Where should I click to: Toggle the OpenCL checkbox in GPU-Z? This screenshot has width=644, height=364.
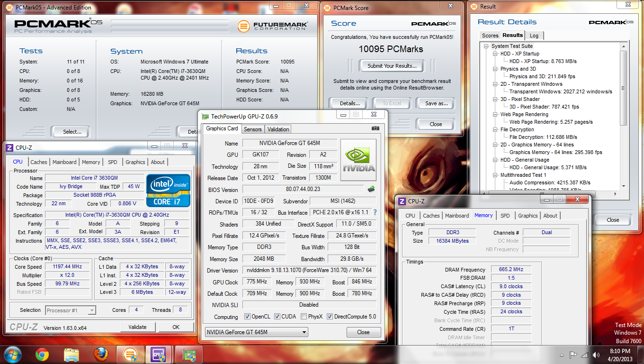[x=247, y=317]
